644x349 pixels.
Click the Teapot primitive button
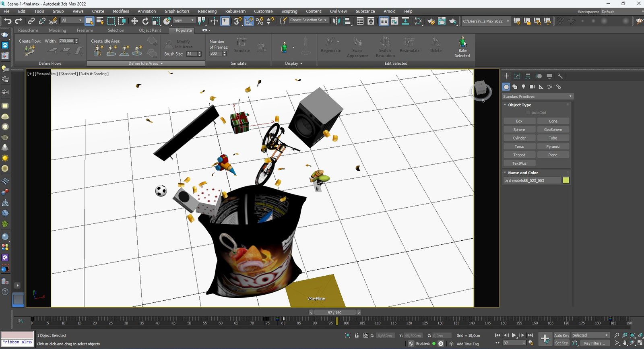(x=519, y=155)
